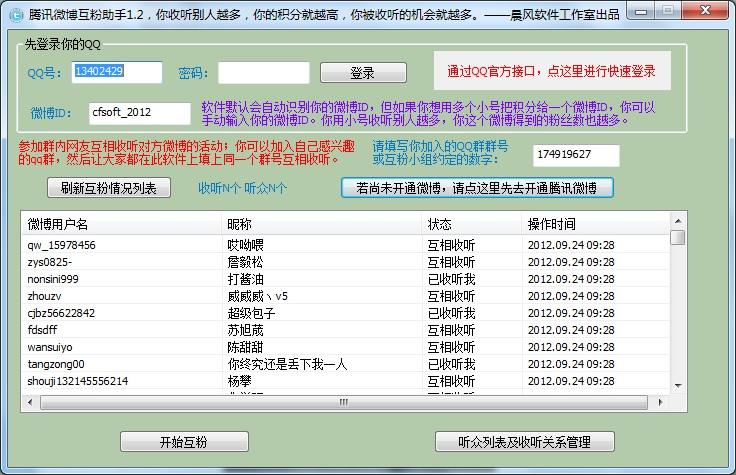Click 收听N个 听众N个 counter text
736x475 pixels.
[x=242, y=188]
